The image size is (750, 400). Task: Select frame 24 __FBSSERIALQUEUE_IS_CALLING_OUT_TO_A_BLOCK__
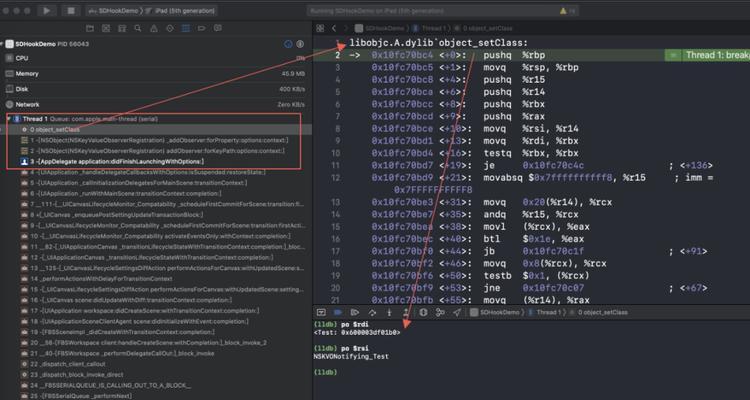(156, 385)
